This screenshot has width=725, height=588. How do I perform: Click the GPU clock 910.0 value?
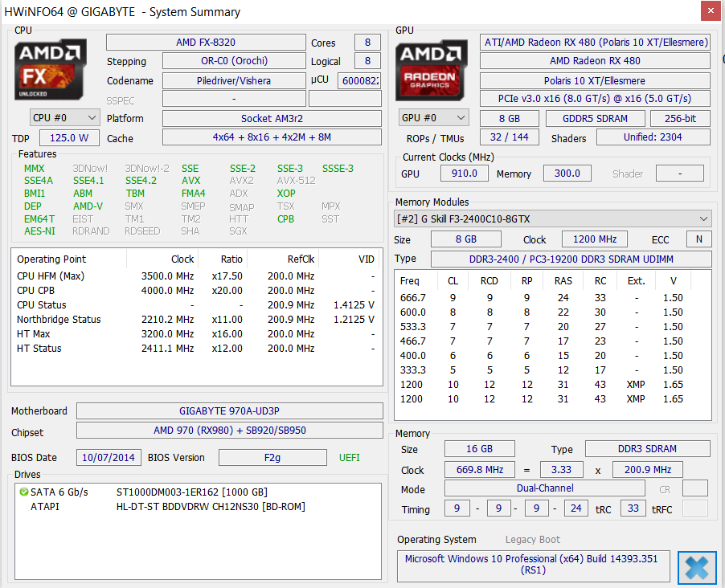tap(465, 174)
